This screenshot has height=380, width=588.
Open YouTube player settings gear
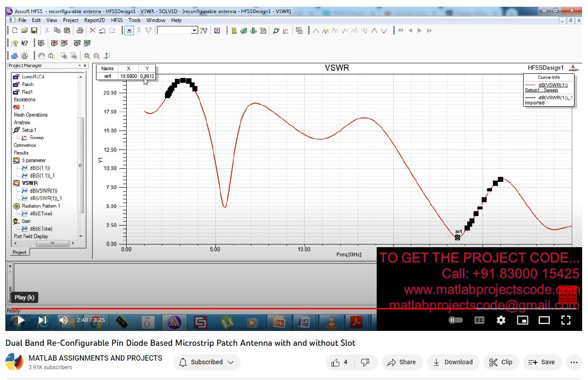pos(501,320)
